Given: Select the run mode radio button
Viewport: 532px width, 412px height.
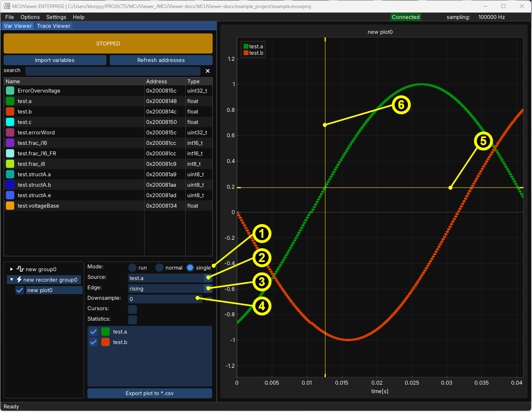Looking at the screenshot, I should (132, 268).
